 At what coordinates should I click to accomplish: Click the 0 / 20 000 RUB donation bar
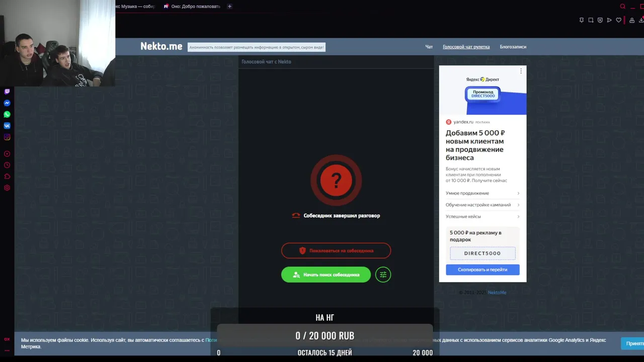tap(325, 335)
